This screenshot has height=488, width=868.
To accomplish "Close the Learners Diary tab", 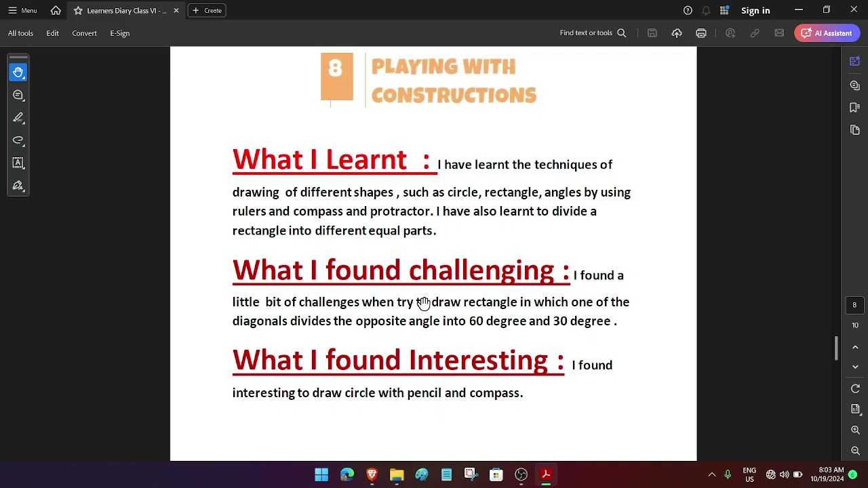I will pos(176,10).
